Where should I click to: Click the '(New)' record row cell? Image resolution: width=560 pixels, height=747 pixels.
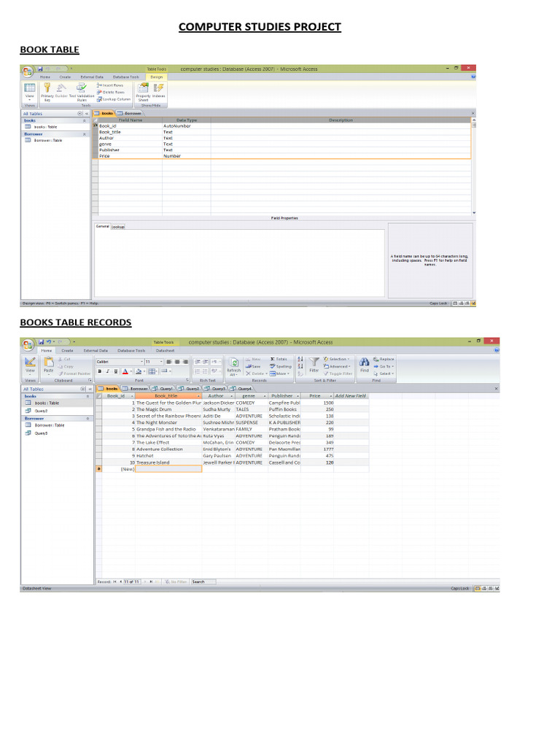coord(119,469)
